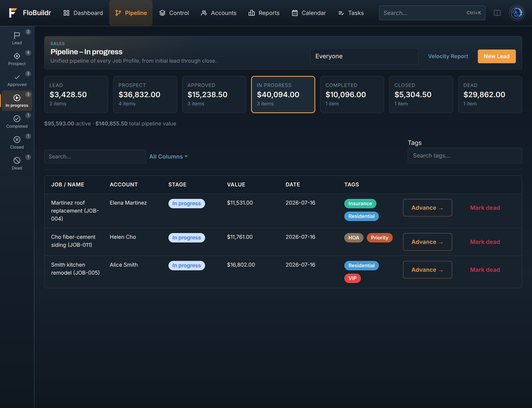
Task: Advance the Smith kitchen remodel job
Action: click(x=427, y=269)
